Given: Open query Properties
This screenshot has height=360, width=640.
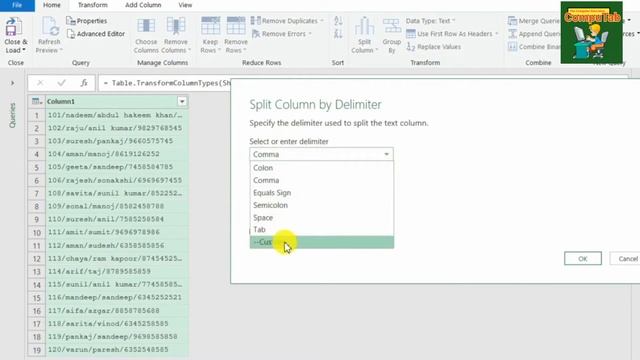Looking at the screenshot, I should point(87,21).
